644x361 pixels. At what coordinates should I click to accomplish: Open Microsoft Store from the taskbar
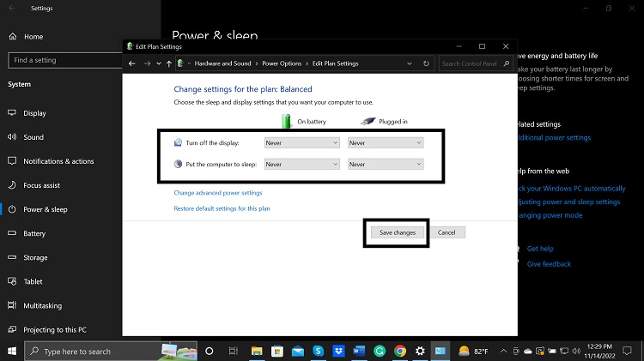pyautogui.click(x=276, y=351)
